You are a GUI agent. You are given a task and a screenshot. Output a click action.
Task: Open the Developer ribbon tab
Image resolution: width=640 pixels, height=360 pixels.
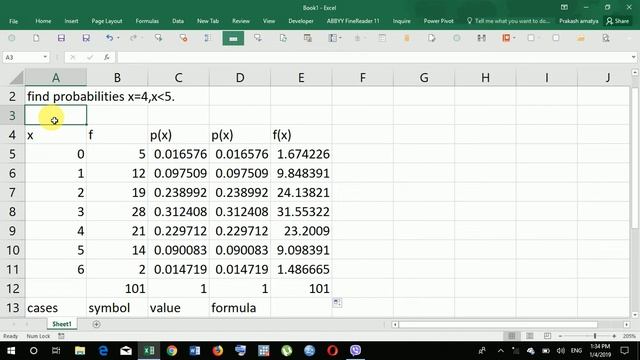[x=301, y=21]
